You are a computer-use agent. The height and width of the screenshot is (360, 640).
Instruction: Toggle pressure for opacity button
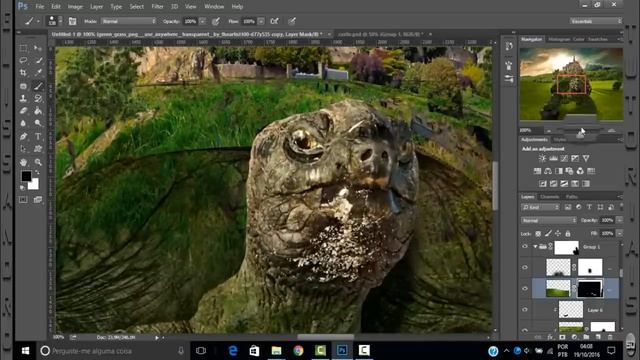[x=216, y=21]
